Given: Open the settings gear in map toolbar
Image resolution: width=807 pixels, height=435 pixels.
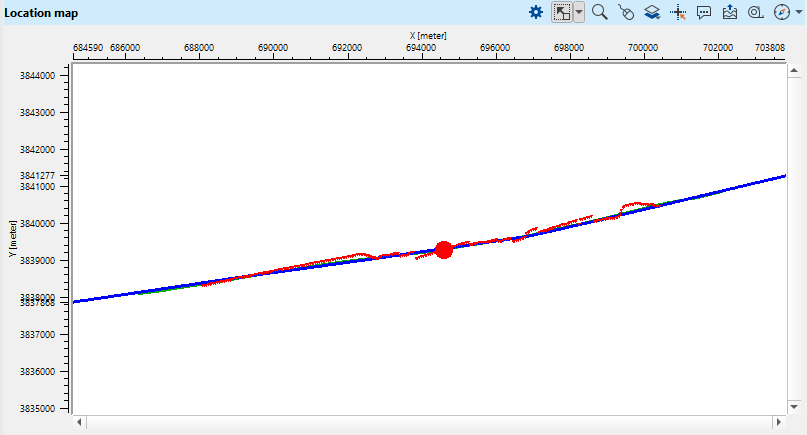Looking at the screenshot, I should (x=536, y=13).
